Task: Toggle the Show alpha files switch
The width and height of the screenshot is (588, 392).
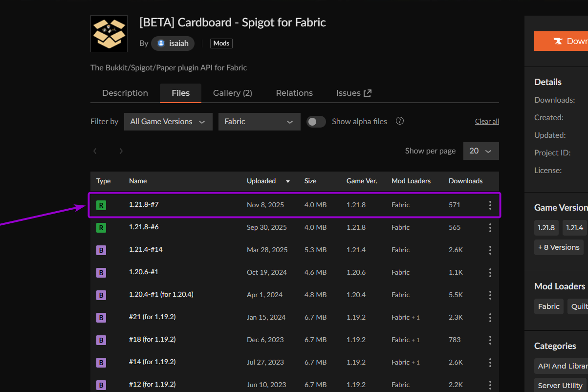Action: point(316,122)
